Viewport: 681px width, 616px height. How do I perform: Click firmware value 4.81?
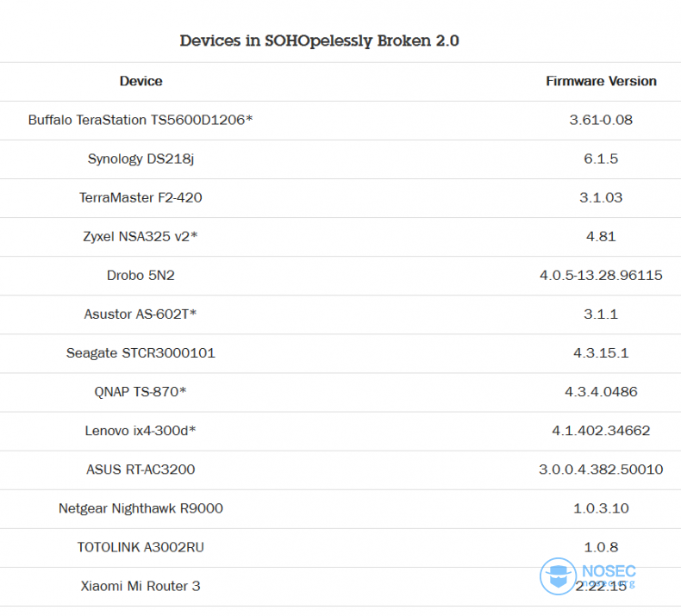pyautogui.click(x=601, y=236)
